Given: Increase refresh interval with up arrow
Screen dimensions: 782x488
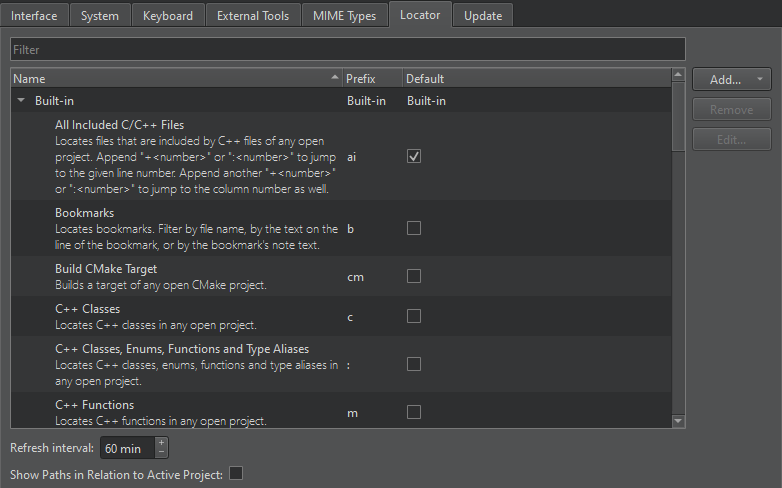Looking at the screenshot, I should (x=162, y=442).
